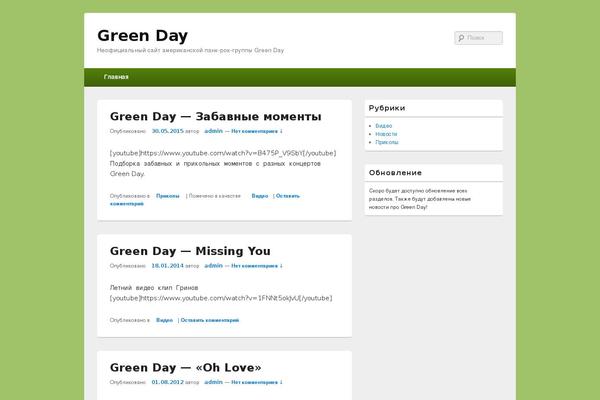
Task: Select Приколы in Рубрики sidebar
Action: click(x=387, y=142)
